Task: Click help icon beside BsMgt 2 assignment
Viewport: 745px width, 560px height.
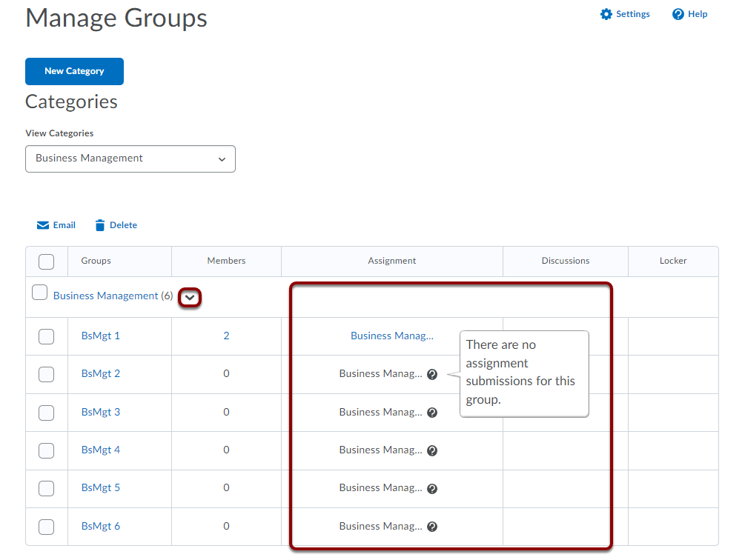Action: coord(432,374)
